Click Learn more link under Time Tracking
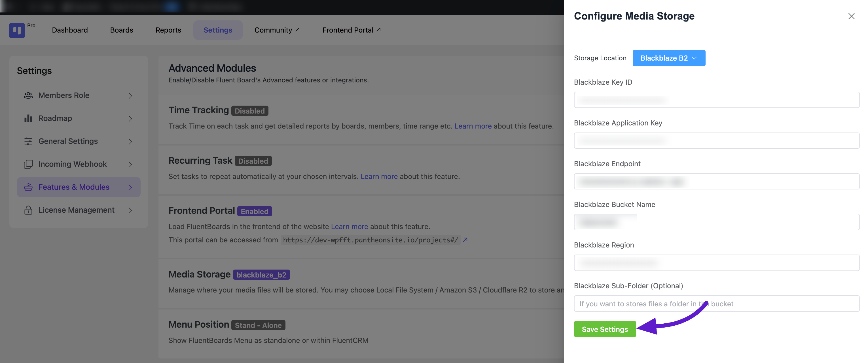868x363 pixels. coord(473,126)
